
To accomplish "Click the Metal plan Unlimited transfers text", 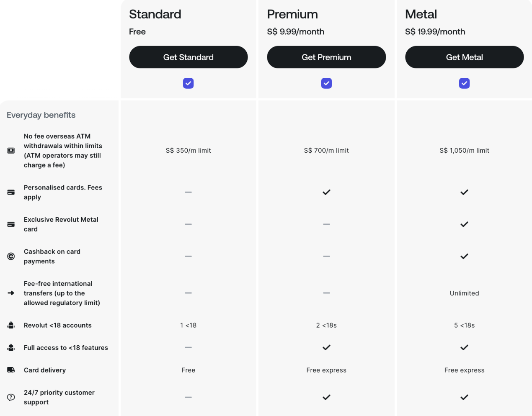I will click(464, 293).
